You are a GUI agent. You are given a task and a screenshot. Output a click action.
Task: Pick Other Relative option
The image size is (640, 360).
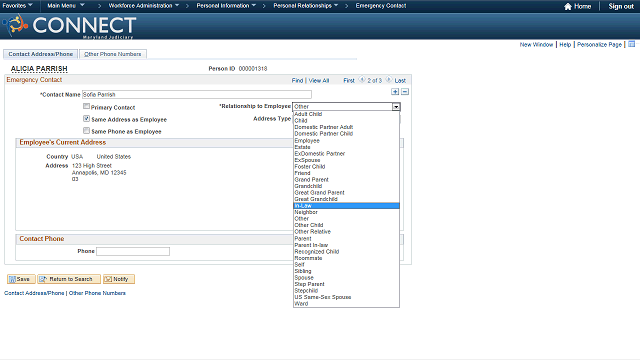coord(346,232)
